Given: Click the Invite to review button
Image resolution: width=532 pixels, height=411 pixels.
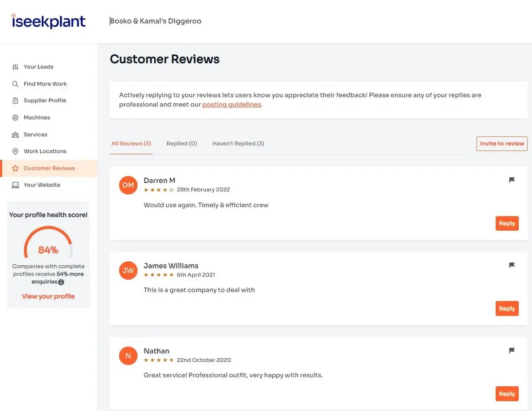Looking at the screenshot, I should [x=502, y=143].
